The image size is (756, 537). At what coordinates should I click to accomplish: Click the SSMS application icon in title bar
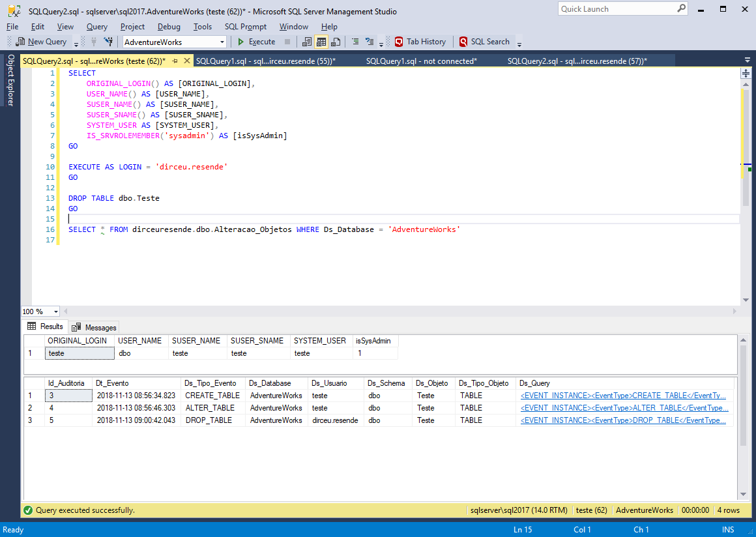point(14,10)
